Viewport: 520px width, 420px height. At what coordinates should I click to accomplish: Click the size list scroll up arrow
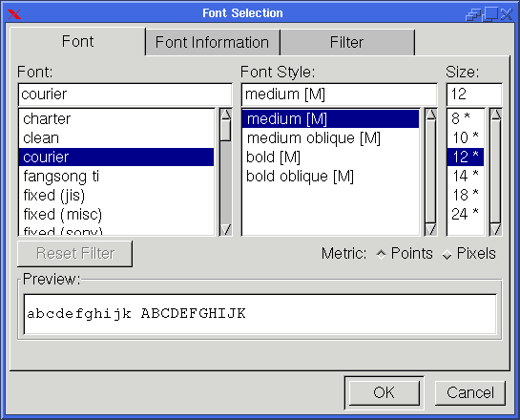pos(496,115)
